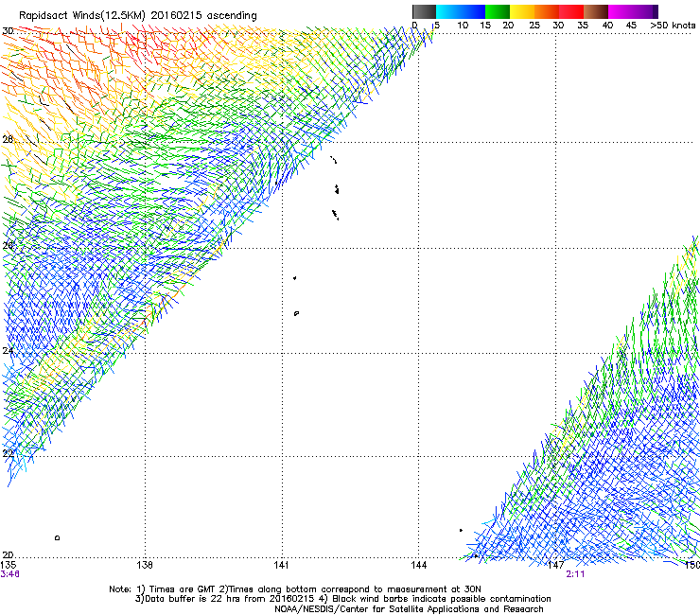Image resolution: width=700 pixels, height=615 pixels.
Task: Click the purple time stamp 3:48
Action: (x=9, y=574)
